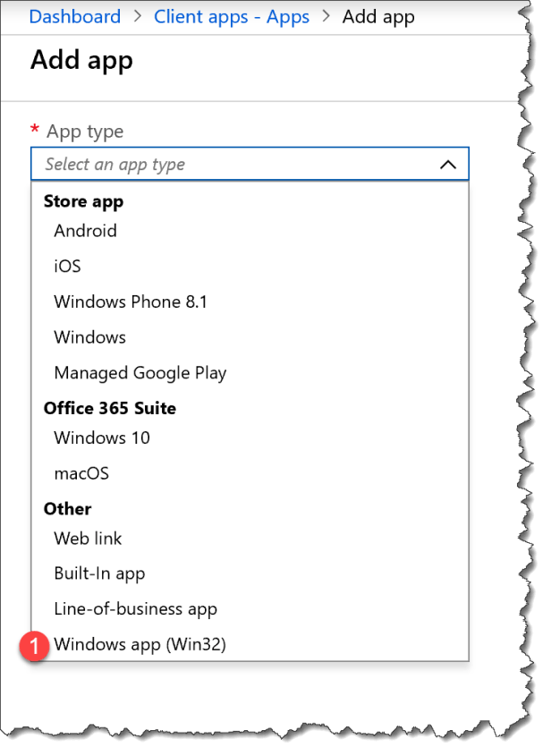Click the Store app group header
This screenshot has height=756, width=551.
[83, 201]
